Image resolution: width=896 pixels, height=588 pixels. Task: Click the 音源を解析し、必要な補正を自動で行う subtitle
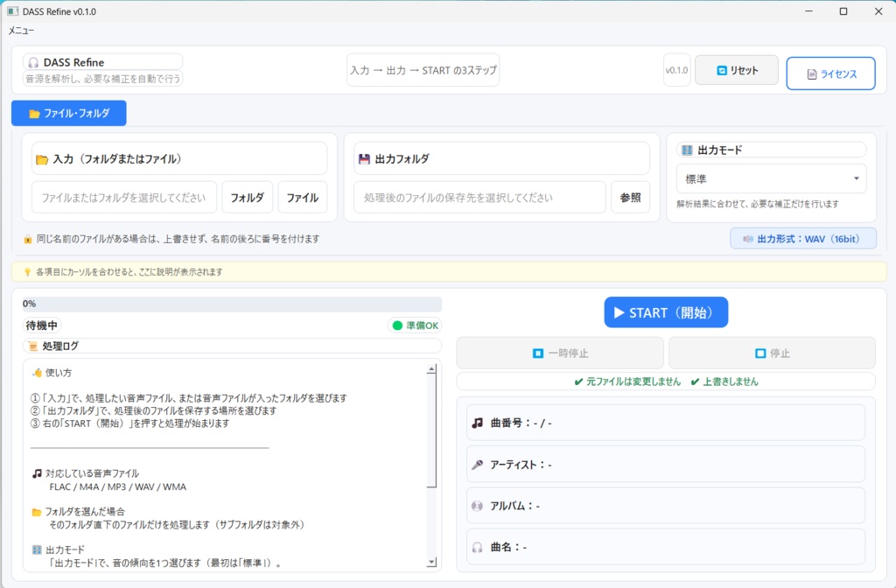coord(103,79)
